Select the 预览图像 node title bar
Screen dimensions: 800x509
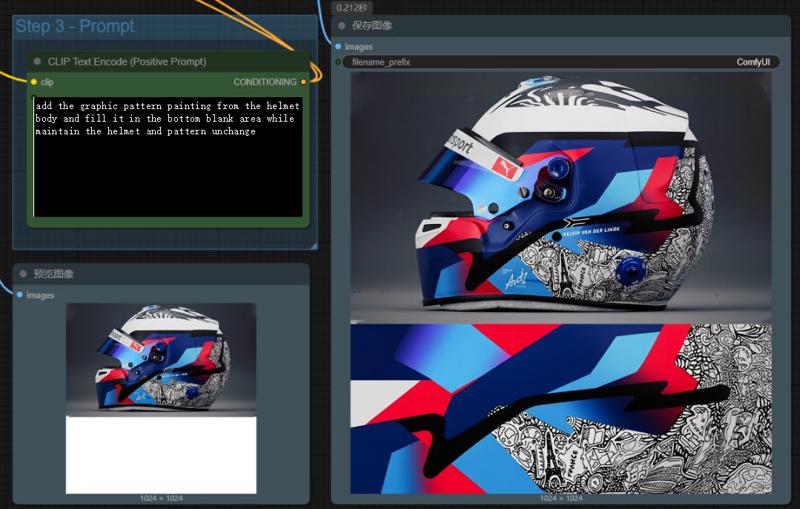tap(150, 274)
